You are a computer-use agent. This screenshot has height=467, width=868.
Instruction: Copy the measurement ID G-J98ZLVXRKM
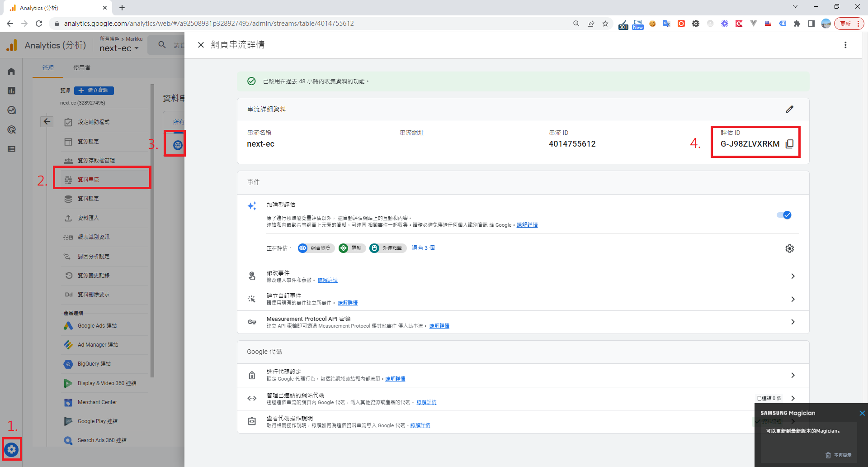tap(789, 144)
